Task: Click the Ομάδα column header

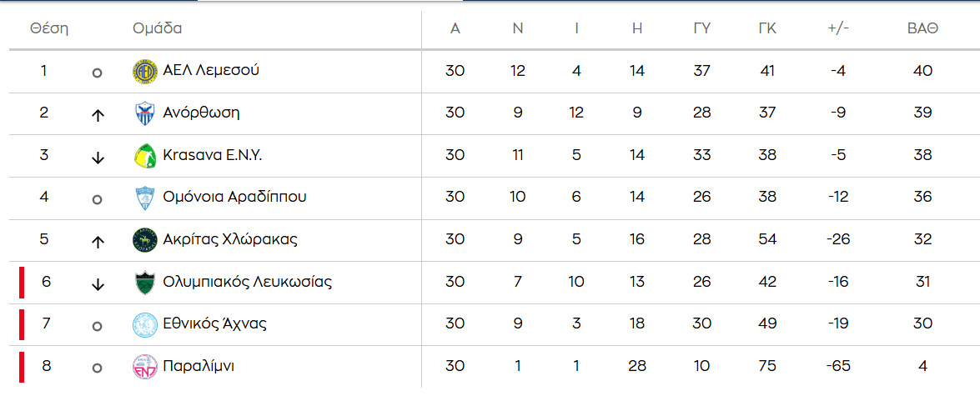Action: [x=158, y=28]
